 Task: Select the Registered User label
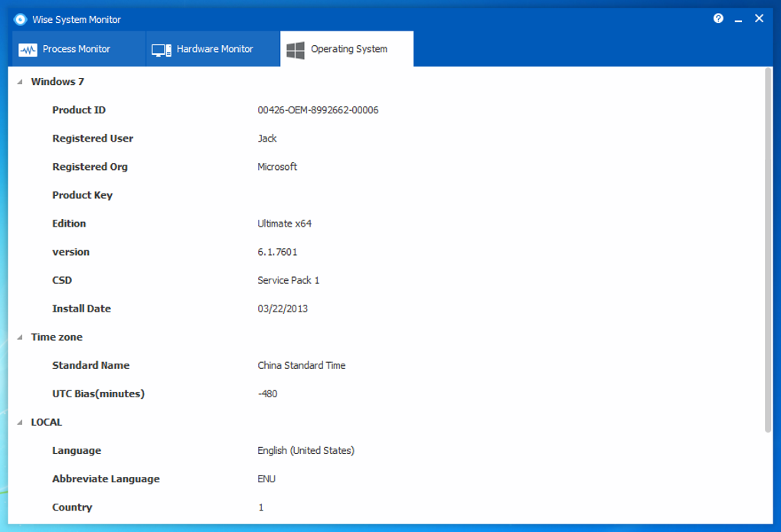(x=93, y=139)
